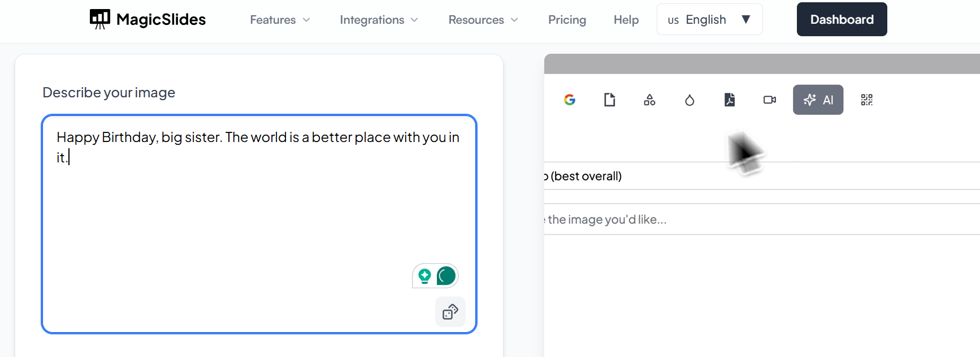
Task: Open the Help link
Action: [626, 20]
